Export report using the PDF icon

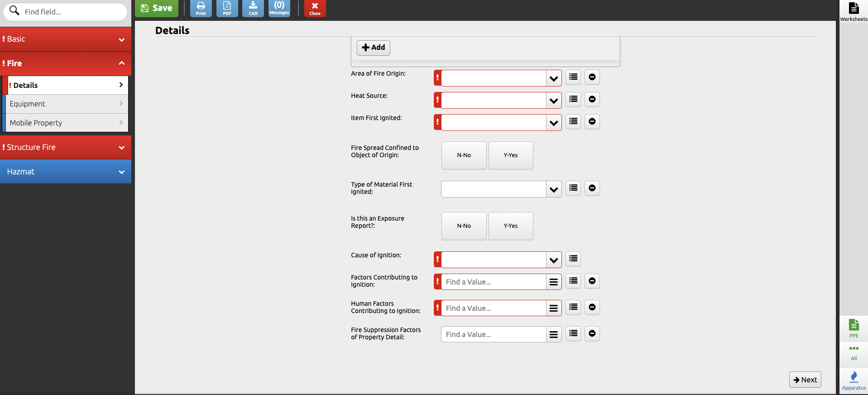click(x=227, y=8)
